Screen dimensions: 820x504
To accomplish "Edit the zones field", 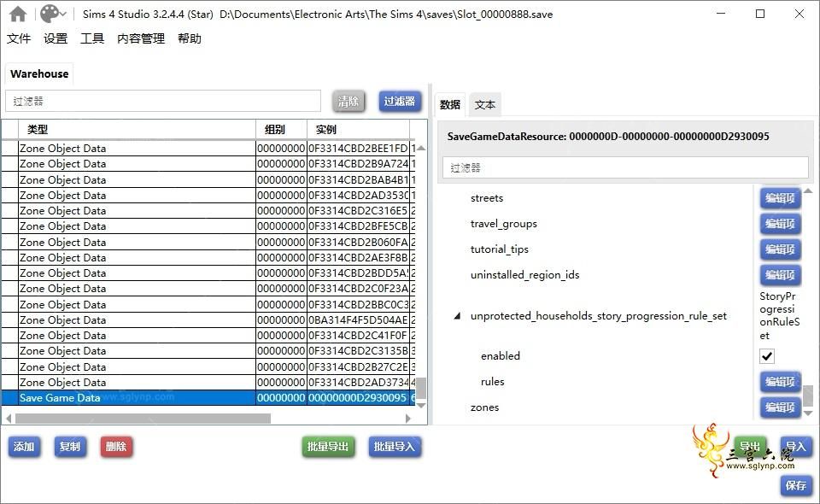I will [x=780, y=407].
